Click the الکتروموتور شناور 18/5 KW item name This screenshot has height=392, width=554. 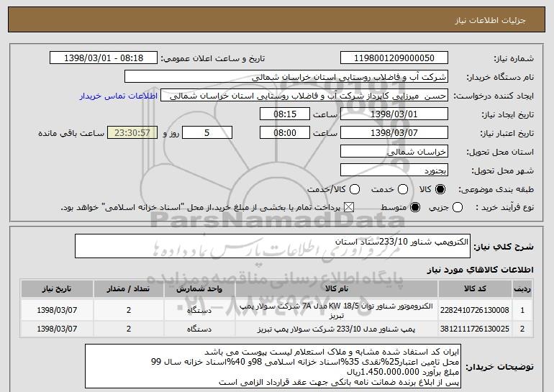coord(336,311)
